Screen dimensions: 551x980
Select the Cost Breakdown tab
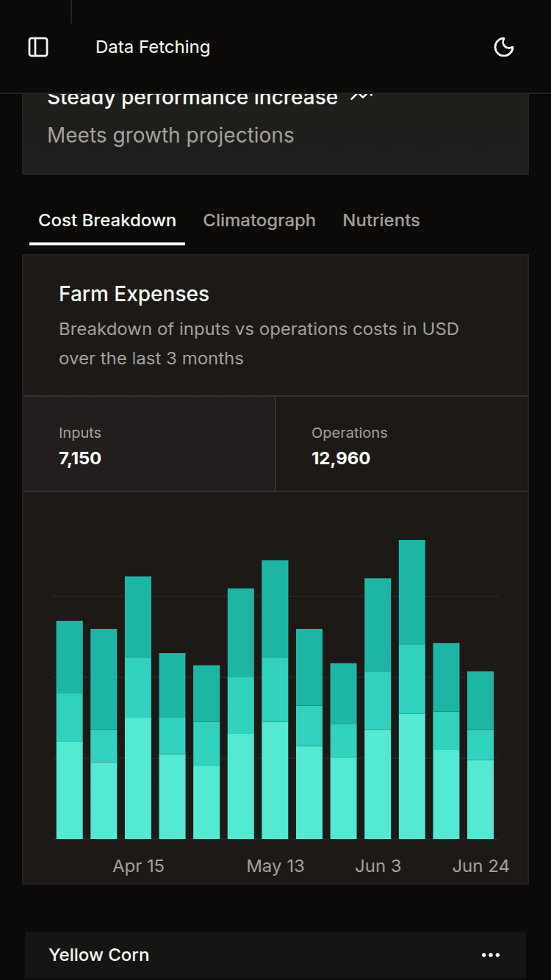(x=107, y=220)
